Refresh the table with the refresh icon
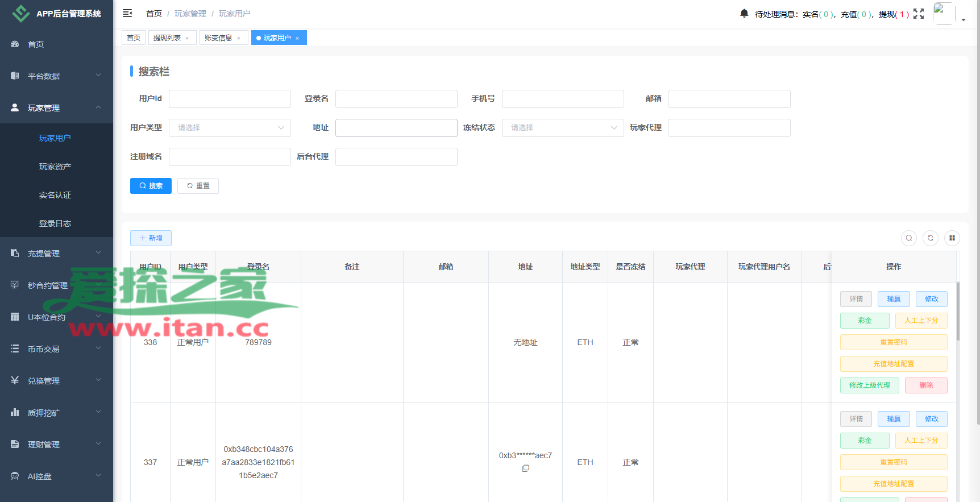The height and width of the screenshot is (502, 980). coord(931,238)
